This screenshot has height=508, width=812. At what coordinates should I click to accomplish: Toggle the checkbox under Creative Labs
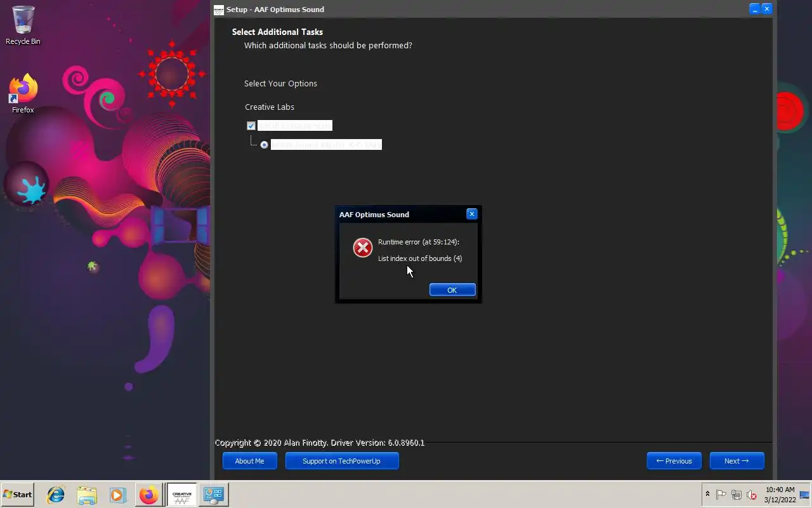[251, 126]
